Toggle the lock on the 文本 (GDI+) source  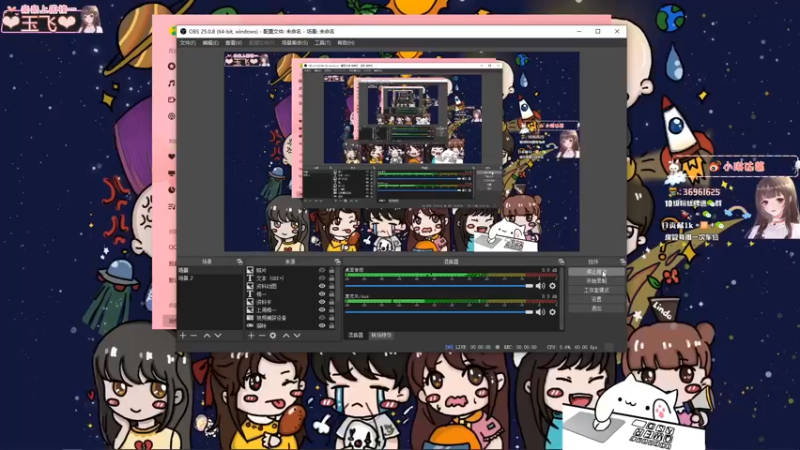332,279
